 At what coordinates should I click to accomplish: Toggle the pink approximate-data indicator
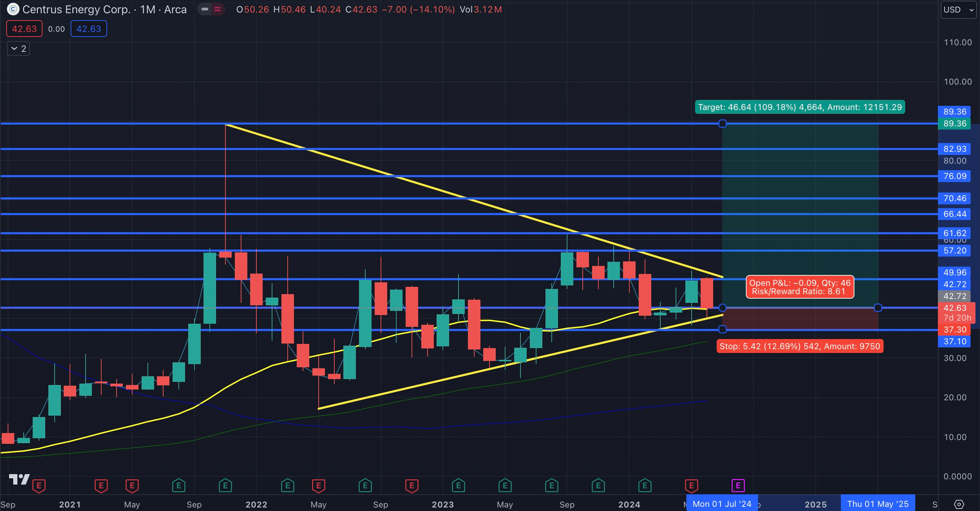pos(218,9)
